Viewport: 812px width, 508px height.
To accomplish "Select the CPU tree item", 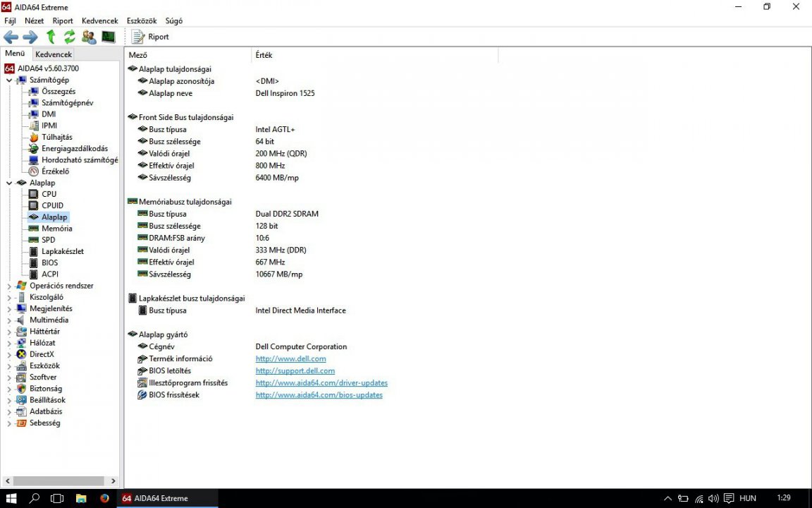I will point(49,194).
